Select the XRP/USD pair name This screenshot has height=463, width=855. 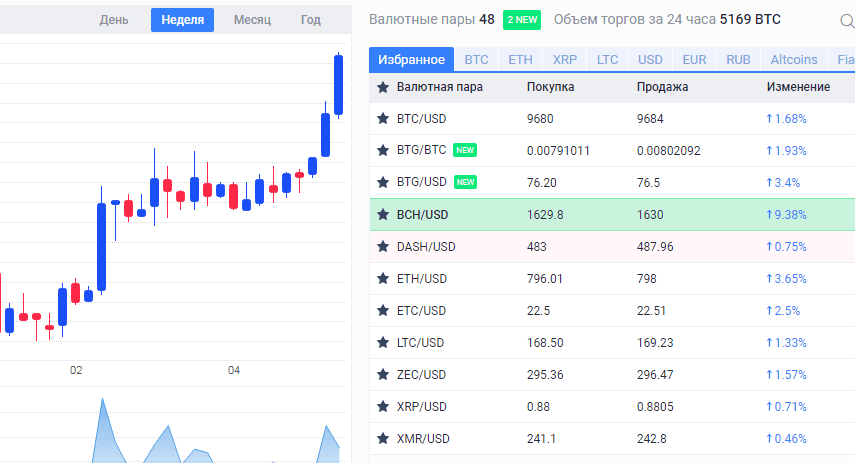tap(422, 406)
